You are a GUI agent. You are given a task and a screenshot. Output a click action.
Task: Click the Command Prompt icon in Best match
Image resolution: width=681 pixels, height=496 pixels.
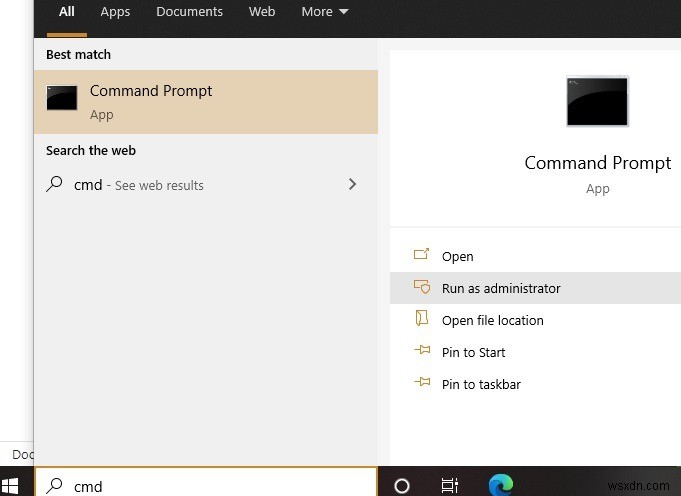[x=62, y=98]
